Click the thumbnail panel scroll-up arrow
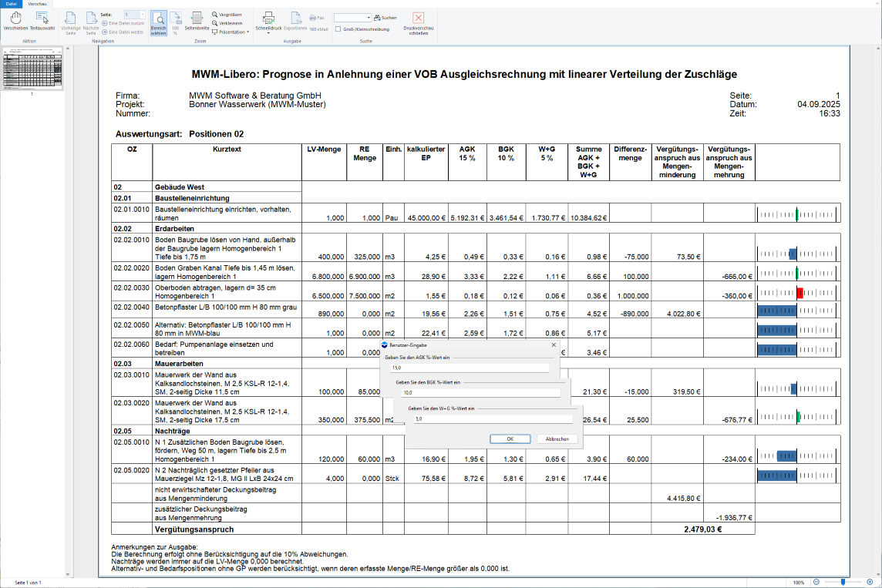This screenshot has width=882, height=588. 68,49
